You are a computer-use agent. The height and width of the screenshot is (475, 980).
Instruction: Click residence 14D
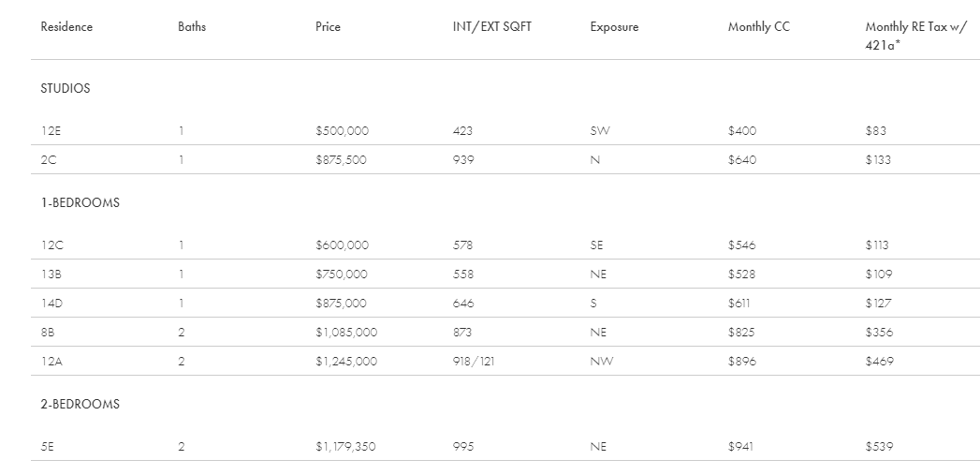point(51,304)
